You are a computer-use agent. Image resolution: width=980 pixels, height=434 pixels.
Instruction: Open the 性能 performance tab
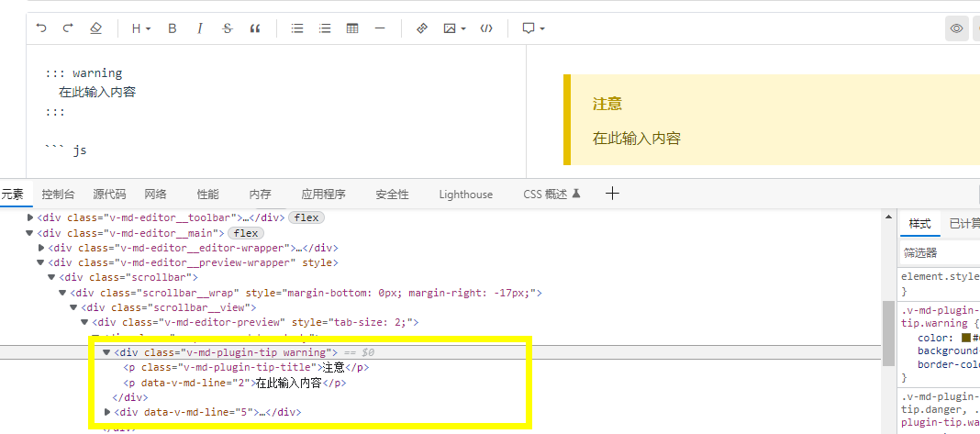208,195
